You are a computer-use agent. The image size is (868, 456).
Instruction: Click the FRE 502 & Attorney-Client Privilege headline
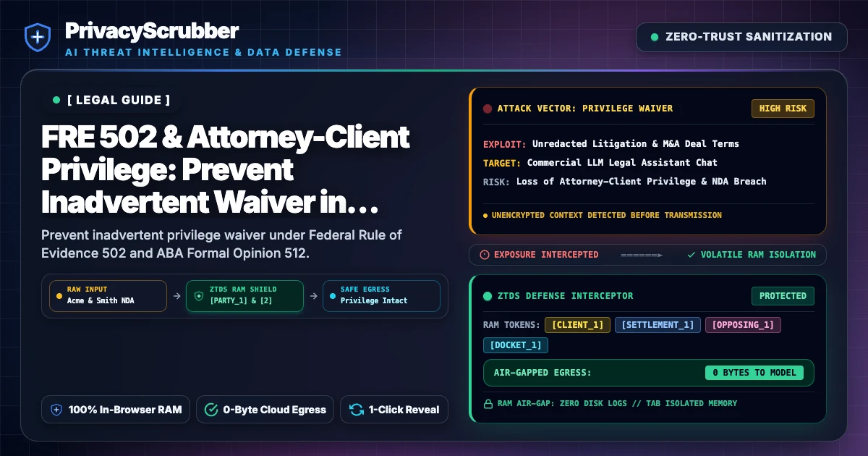(226, 170)
